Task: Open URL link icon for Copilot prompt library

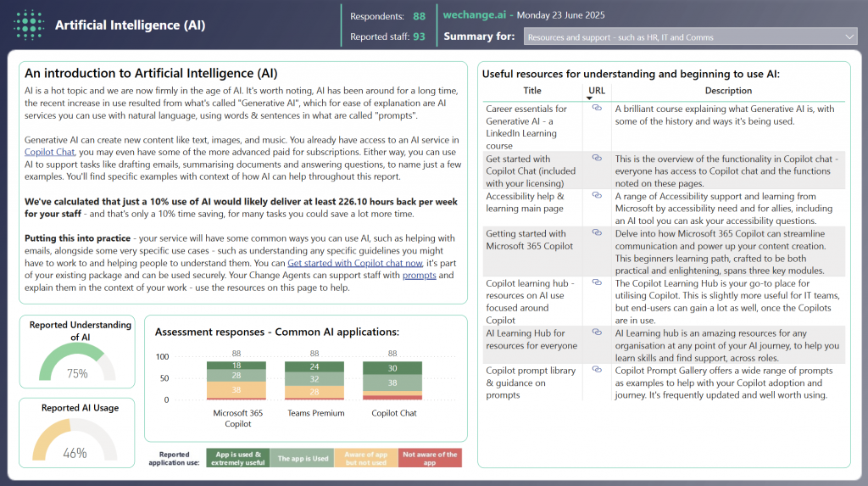Action: pyautogui.click(x=596, y=371)
